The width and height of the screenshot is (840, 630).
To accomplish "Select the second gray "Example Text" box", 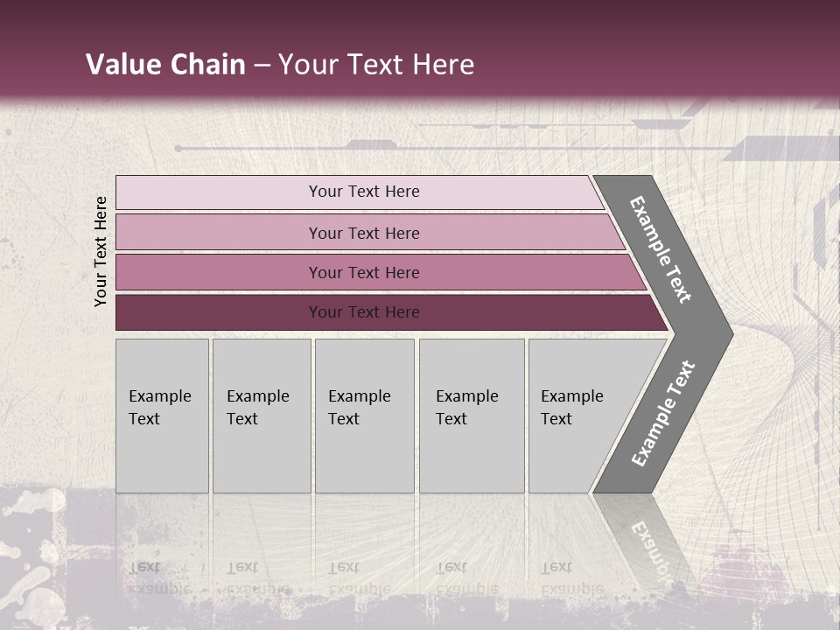I will coord(261,416).
